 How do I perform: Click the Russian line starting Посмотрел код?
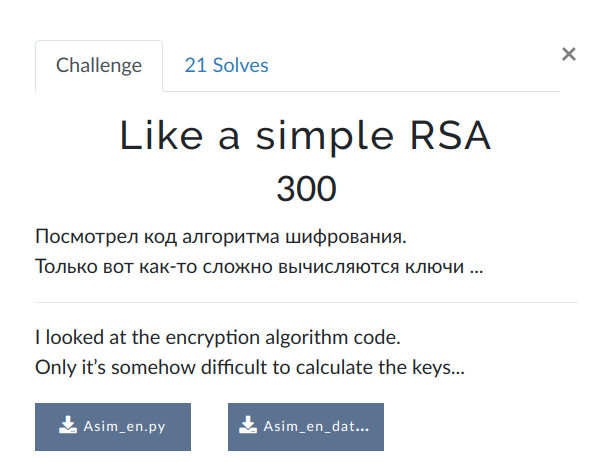coord(221,236)
